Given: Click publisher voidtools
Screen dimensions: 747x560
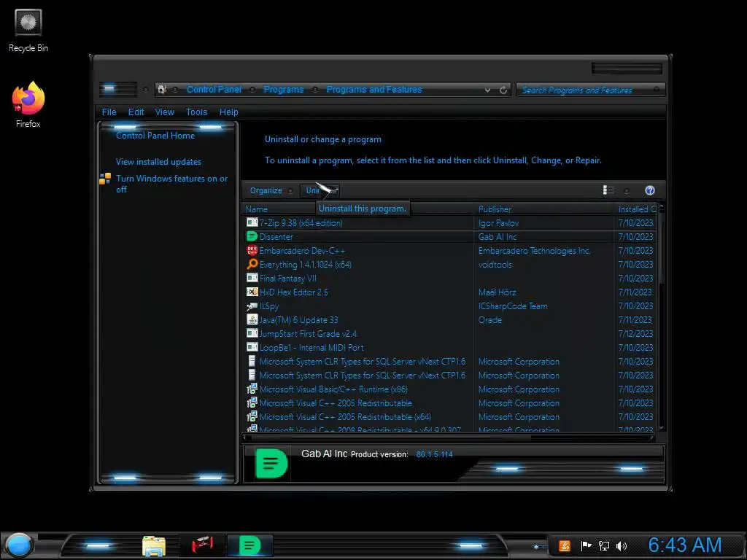Looking at the screenshot, I should click(x=495, y=264).
